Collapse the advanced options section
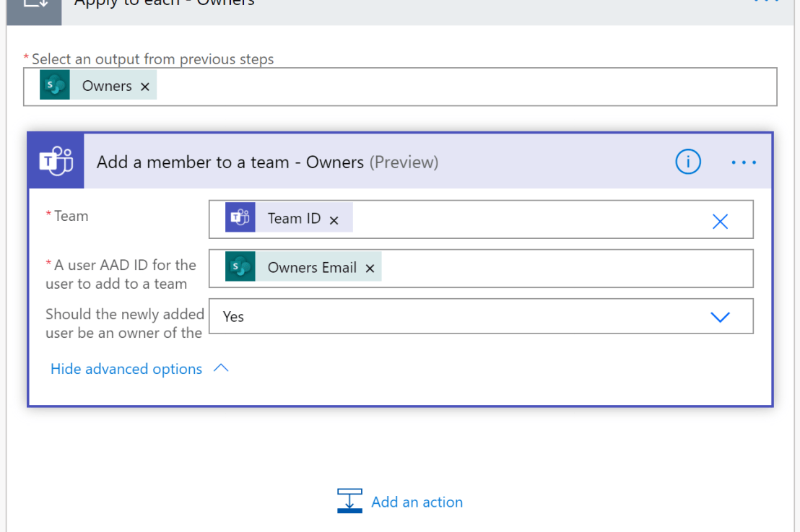800x532 pixels. tap(126, 368)
